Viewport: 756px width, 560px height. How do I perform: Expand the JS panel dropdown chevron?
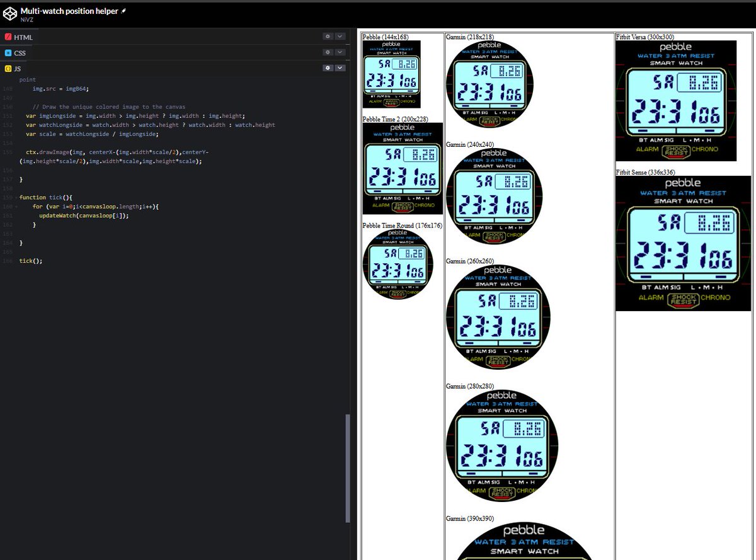coord(340,68)
